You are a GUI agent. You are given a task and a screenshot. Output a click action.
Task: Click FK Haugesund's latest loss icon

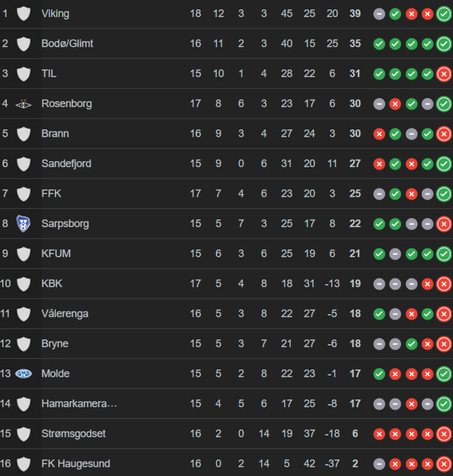pos(444,464)
